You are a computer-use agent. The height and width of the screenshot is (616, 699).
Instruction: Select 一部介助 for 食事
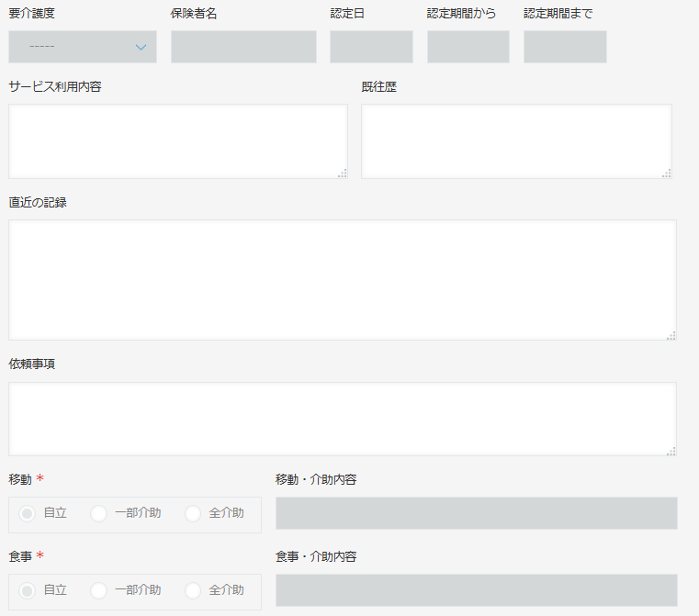(x=99, y=590)
